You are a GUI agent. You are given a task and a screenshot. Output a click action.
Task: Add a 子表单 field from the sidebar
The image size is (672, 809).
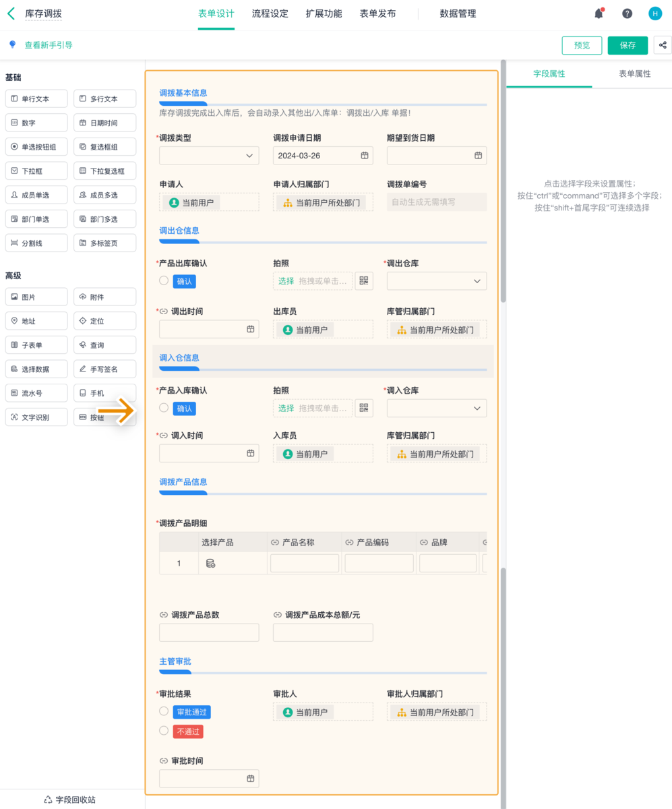point(36,344)
